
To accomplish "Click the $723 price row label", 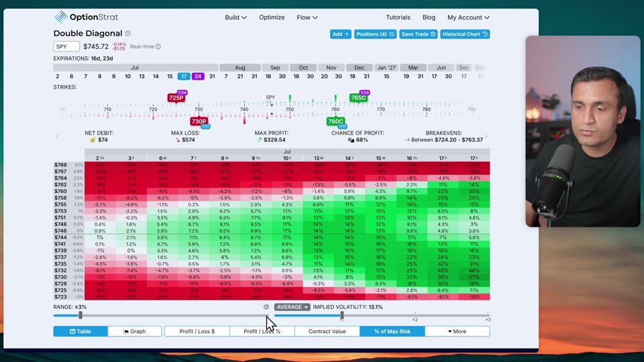I will pos(60,297).
